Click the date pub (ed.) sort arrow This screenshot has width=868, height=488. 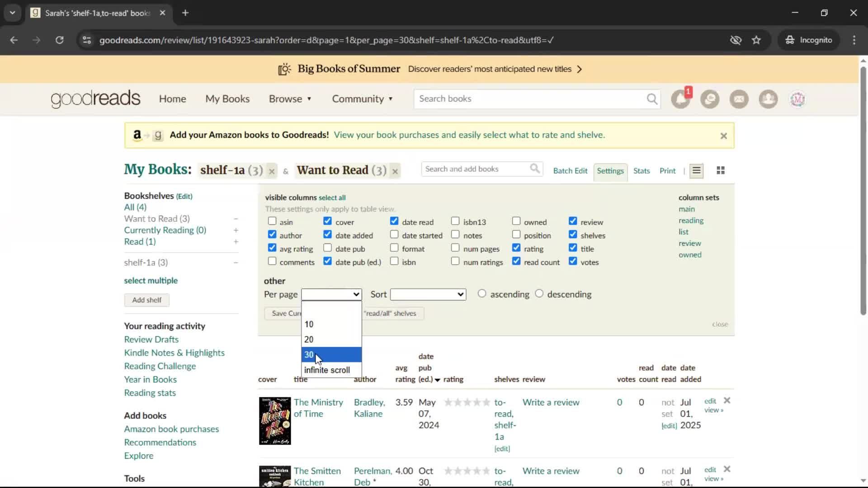[437, 380]
